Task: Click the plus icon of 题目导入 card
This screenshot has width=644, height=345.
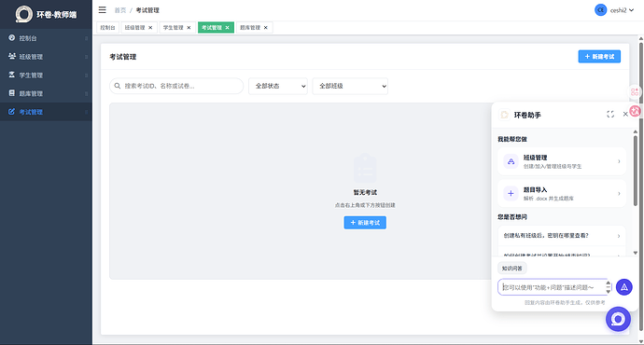Action: pyautogui.click(x=511, y=193)
